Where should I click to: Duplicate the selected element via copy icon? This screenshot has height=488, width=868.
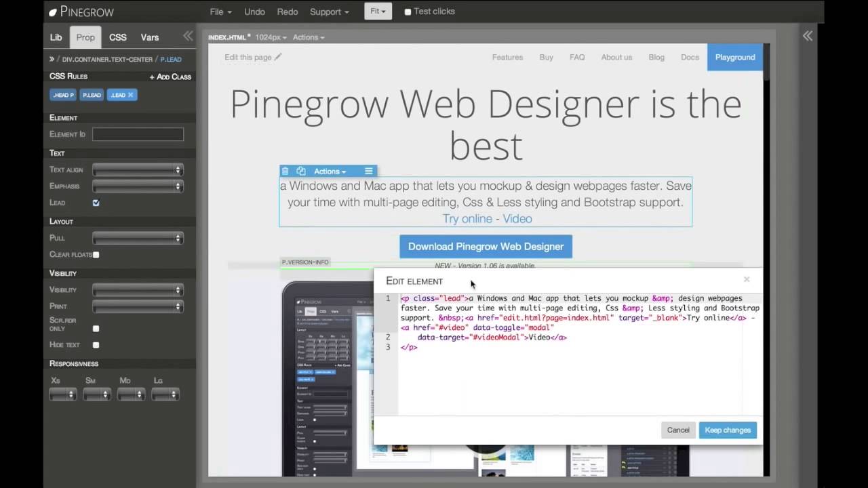pyautogui.click(x=301, y=171)
